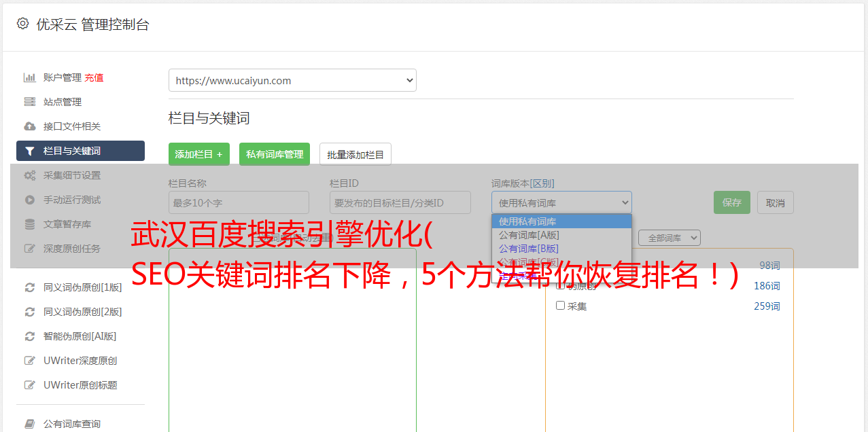Click the 98词 count

coord(769,266)
